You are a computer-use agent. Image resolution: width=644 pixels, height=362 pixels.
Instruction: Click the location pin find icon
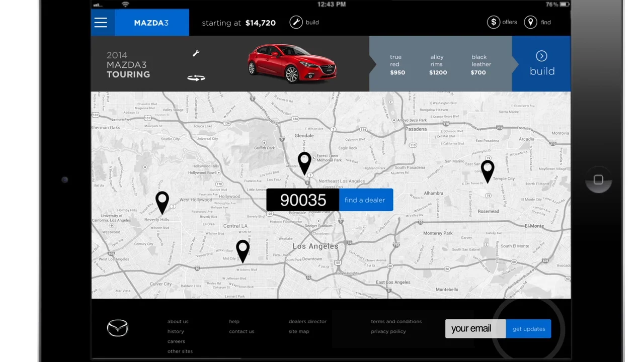point(530,22)
